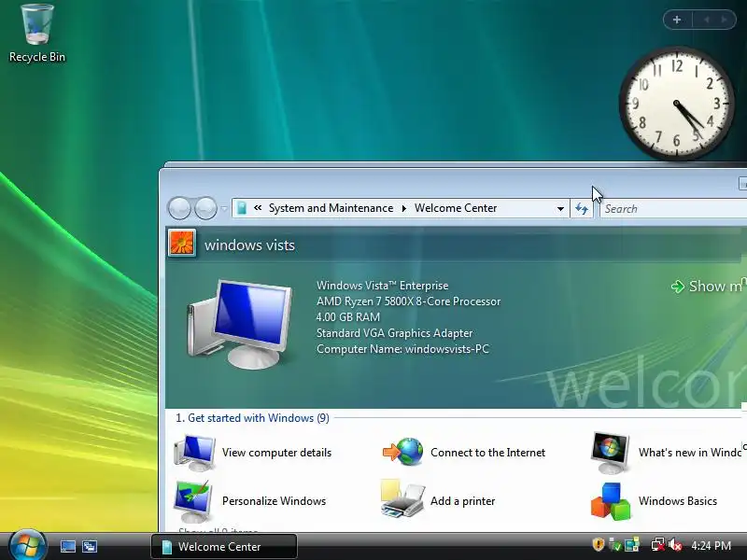Click Get started with Windows (9) heading
This screenshot has height=560, width=747.
252,418
